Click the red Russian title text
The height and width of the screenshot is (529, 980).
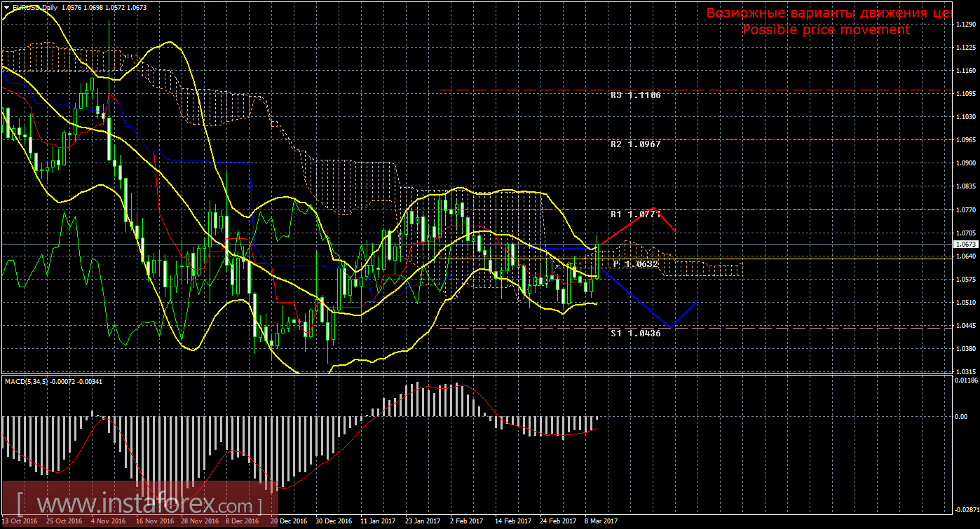click(x=829, y=13)
